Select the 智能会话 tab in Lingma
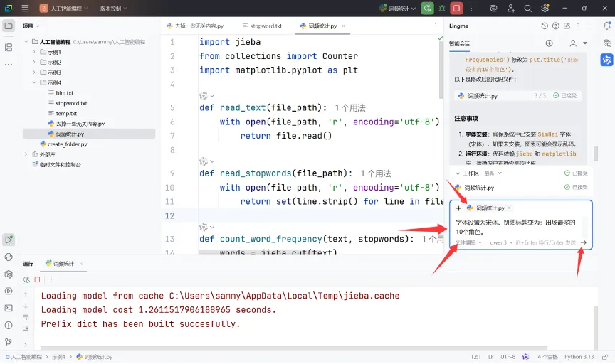615x364 pixels. [x=459, y=43]
